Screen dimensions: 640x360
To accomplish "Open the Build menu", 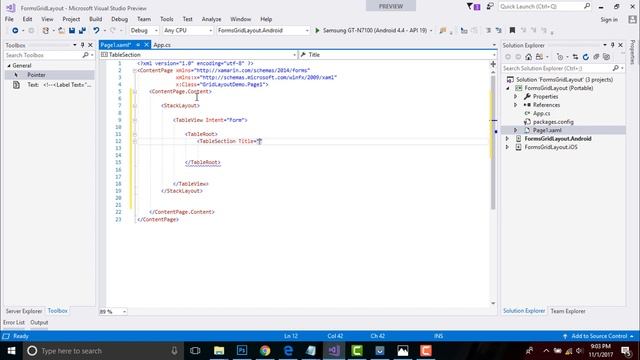I will pyautogui.click(x=96, y=19).
